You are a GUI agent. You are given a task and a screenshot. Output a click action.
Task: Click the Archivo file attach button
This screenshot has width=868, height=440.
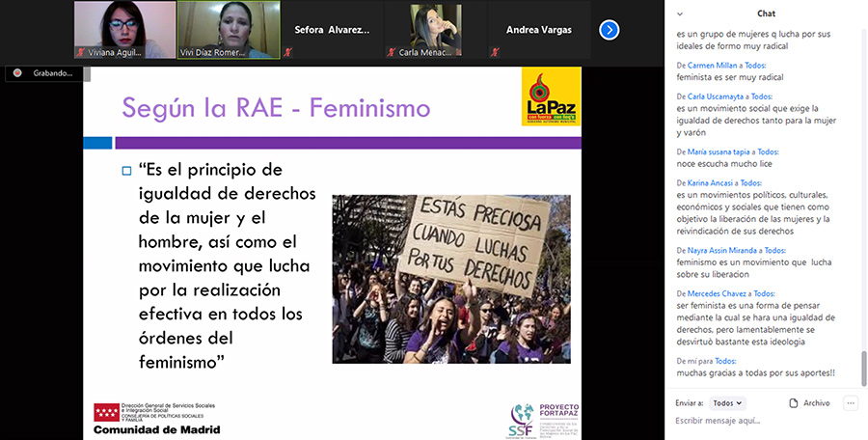[x=816, y=403]
